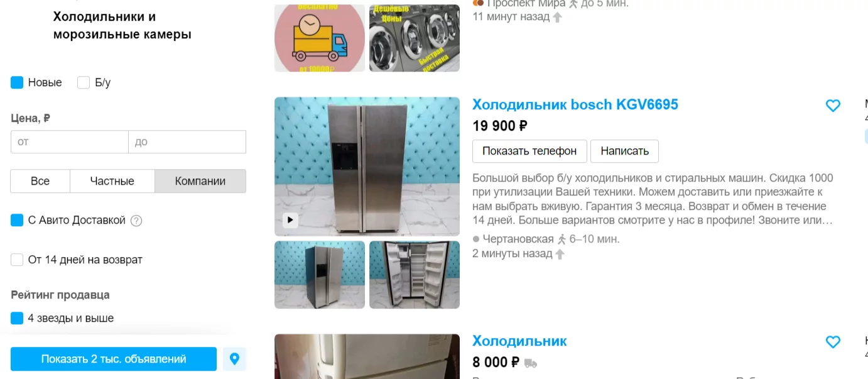
Task: Focus the price 'от' input field
Action: [x=70, y=142]
